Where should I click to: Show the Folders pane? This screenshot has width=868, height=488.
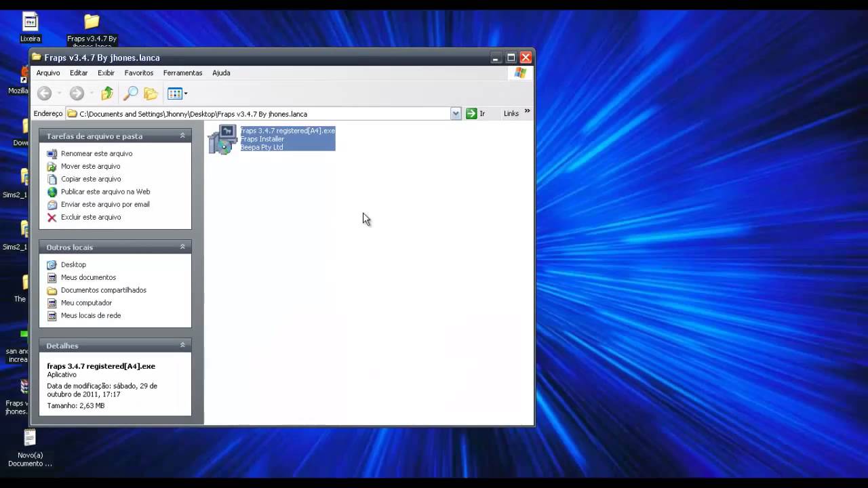click(151, 94)
